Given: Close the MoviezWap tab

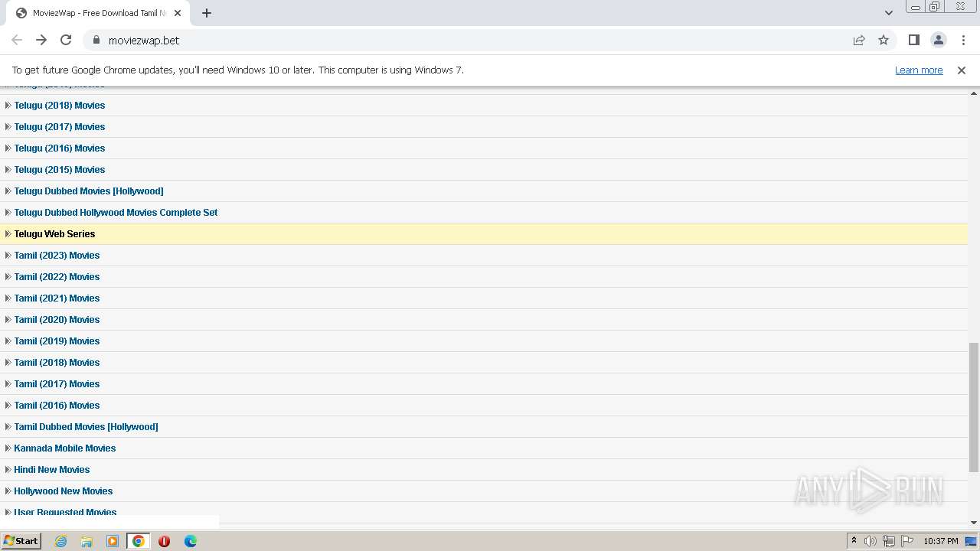Looking at the screenshot, I should [178, 13].
